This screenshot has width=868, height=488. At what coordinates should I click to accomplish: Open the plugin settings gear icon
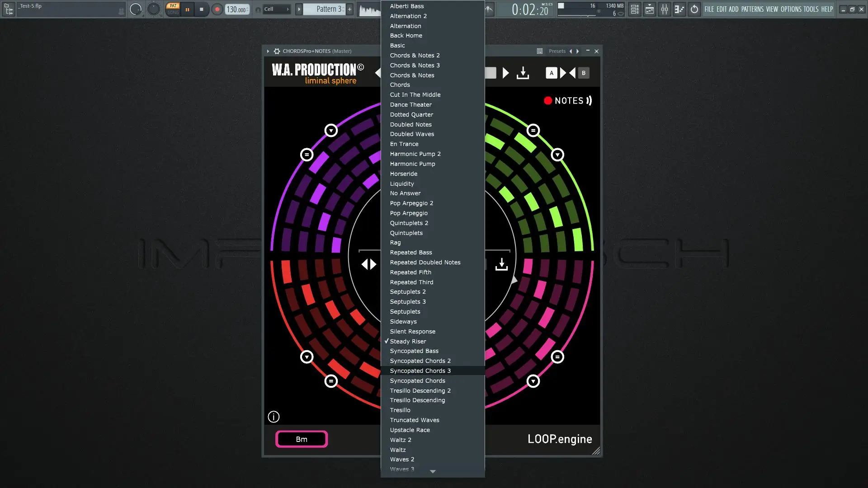(x=277, y=51)
